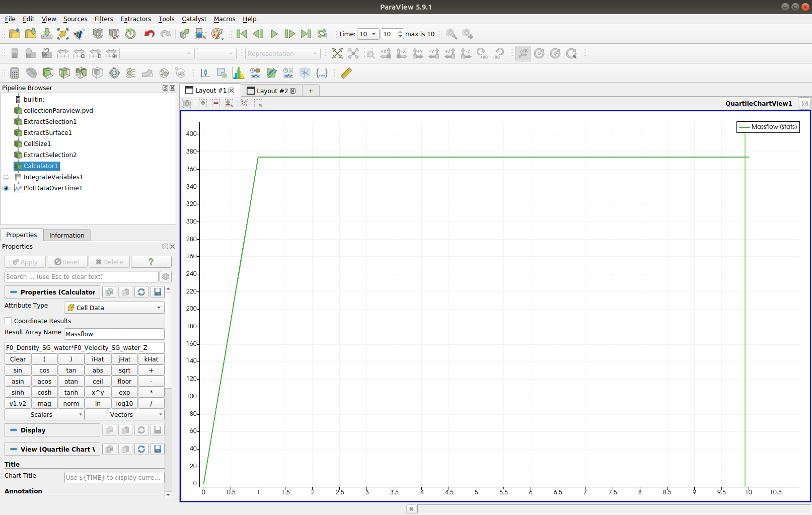The width and height of the screenshot is (812, 515).
Task: Play the animation
Action: click(x=274, y=34)
